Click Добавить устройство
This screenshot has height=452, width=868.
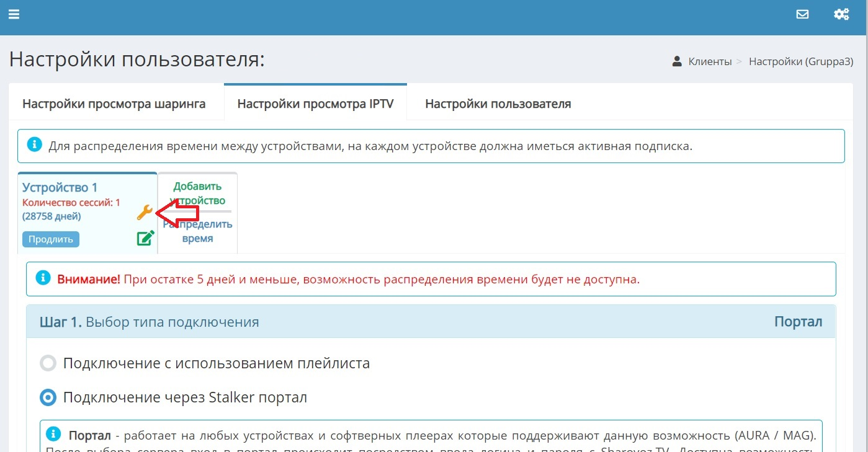tap(197, 193)
